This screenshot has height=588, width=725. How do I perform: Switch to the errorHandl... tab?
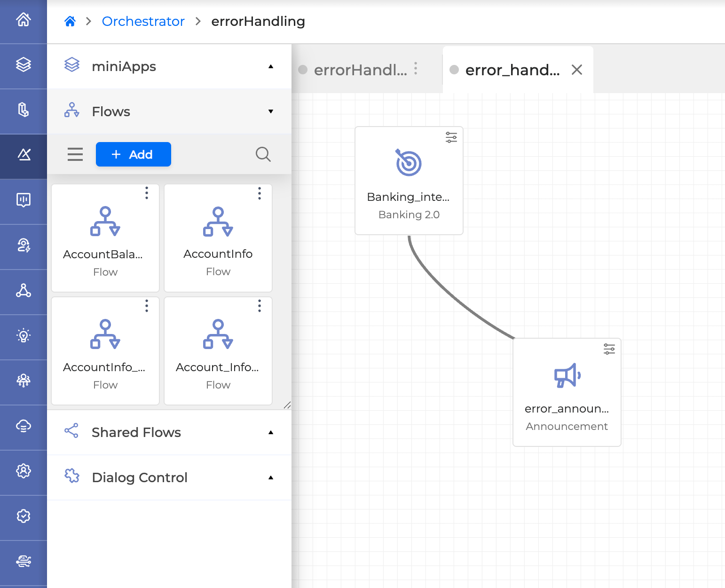[360, 70]
